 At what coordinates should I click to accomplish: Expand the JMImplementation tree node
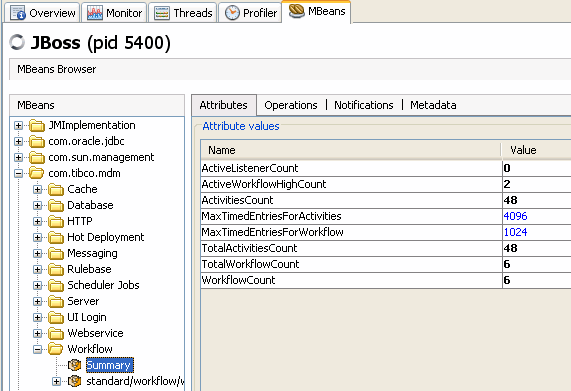18,126
